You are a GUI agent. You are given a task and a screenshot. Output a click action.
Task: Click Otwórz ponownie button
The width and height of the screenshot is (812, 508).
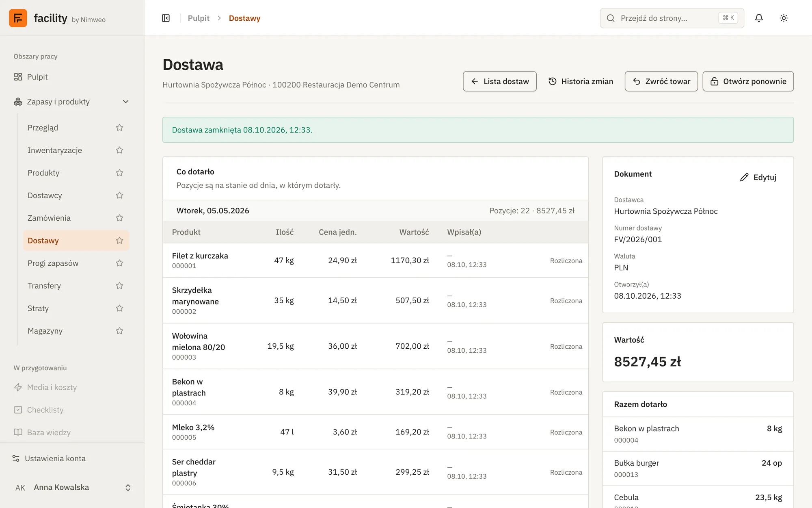(748, 81)
